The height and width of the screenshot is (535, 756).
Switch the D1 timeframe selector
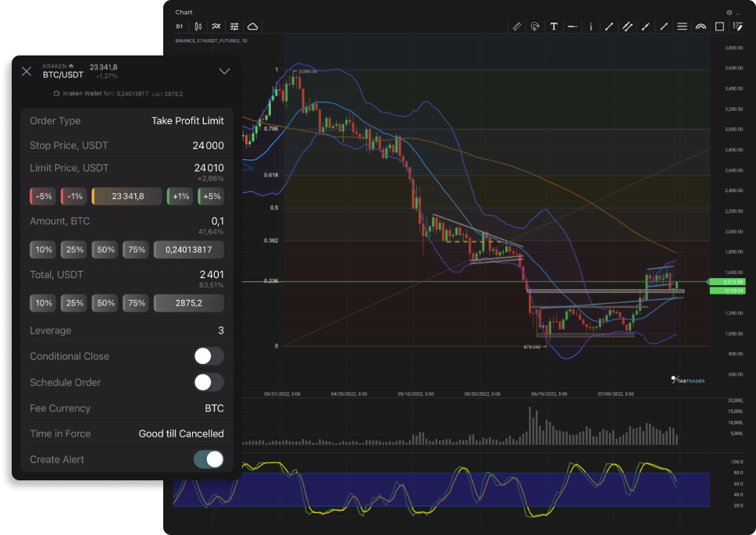click(179, 27)
